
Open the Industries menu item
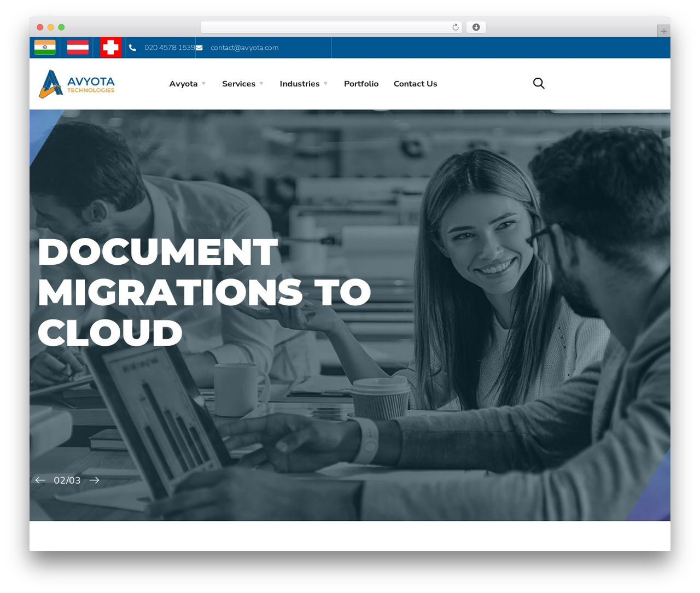coord(300,84)
